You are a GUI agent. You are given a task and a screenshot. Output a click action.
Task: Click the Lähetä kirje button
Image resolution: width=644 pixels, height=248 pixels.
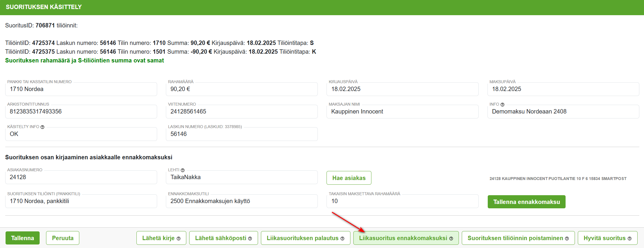point(161,238)
